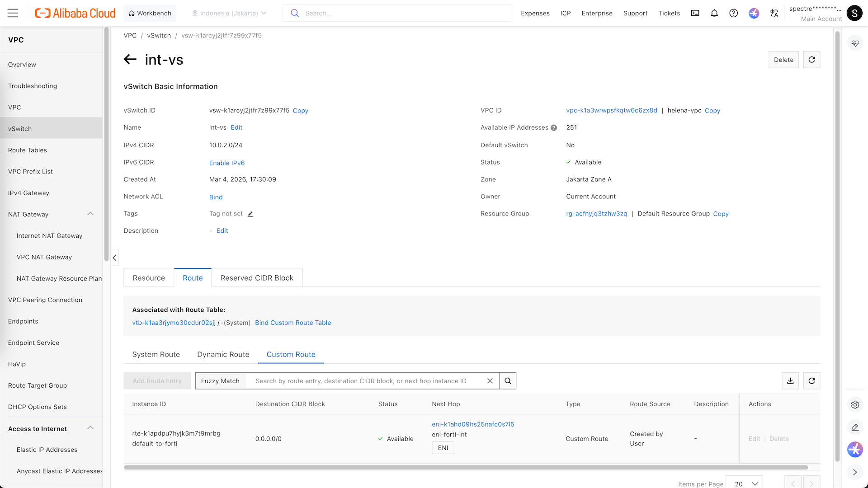
Task: Open the Reserved CIDR Block tab
Action: [x=257, y=278]
